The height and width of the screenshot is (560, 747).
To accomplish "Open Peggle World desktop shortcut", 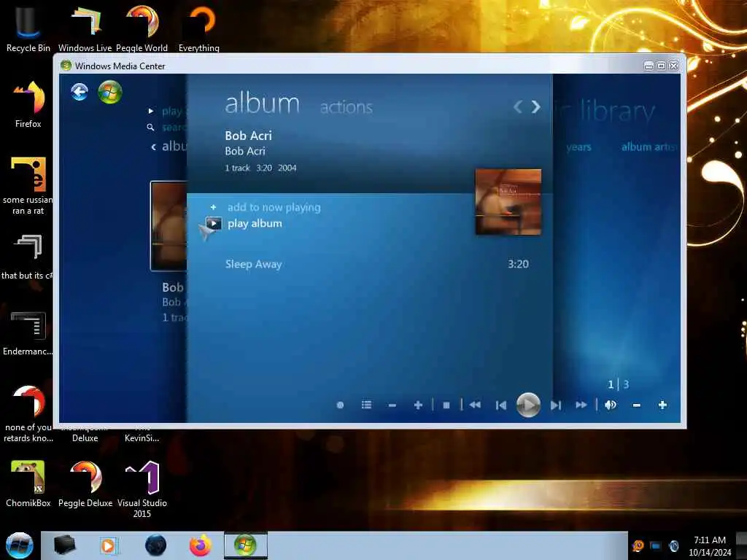I will click(x=142, y=27).
